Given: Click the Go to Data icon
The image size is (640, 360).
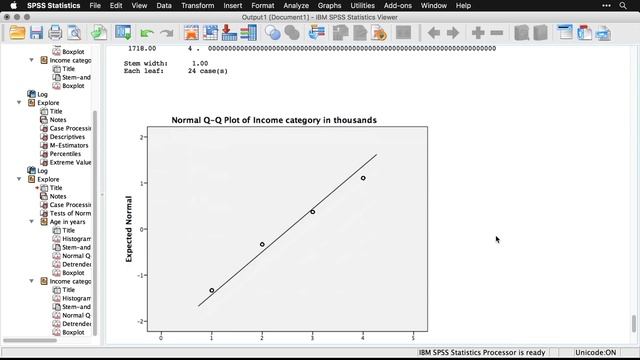Looking at the screenshot, I should 191,33.
